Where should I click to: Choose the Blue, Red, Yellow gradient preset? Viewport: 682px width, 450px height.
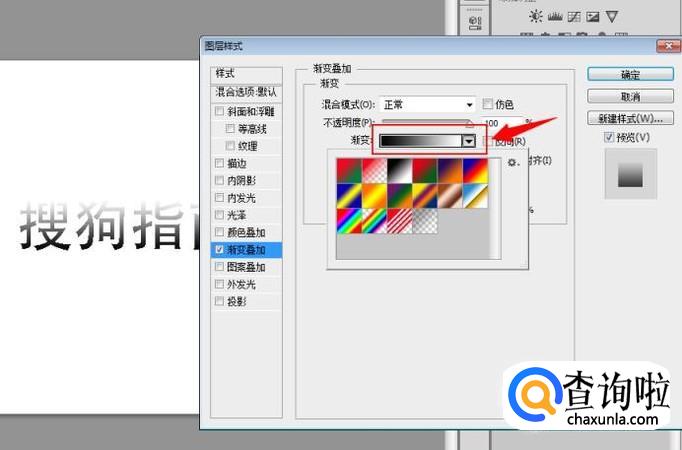pos(475,171)
